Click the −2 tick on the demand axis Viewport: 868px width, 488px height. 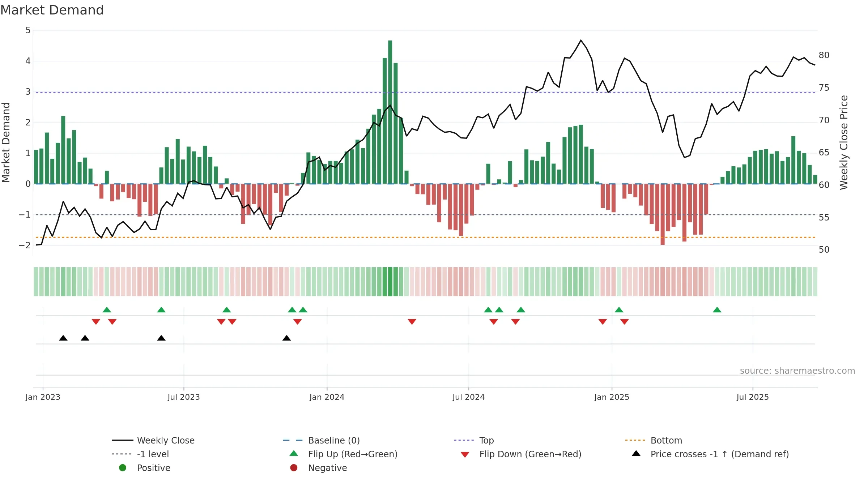pos(25,245)
